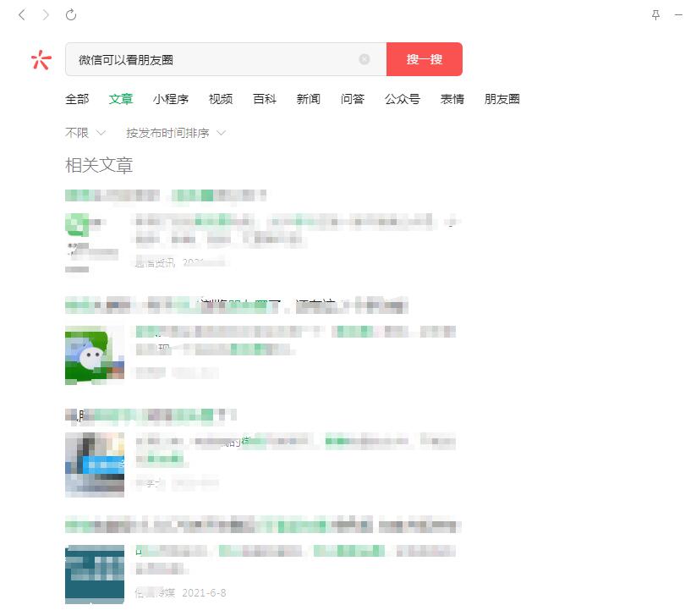Pin the window using the pin icon
The image size is (696, 616).
pos(655,15)
